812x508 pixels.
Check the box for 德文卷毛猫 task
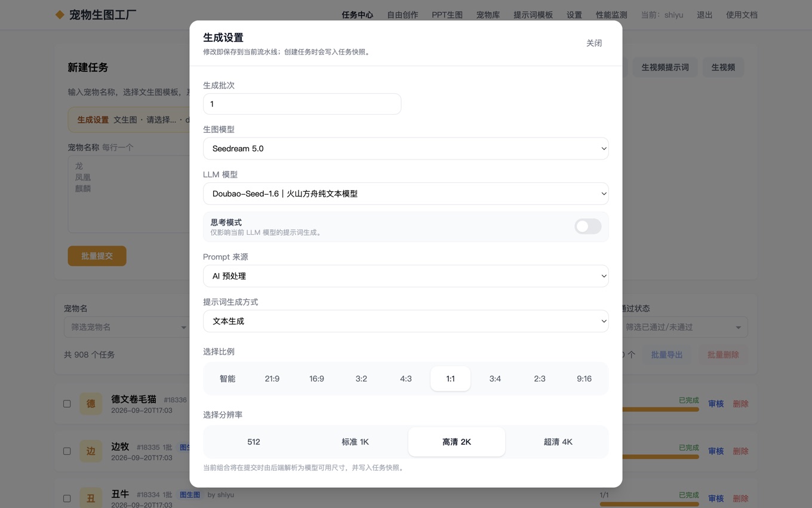[67, 403]
